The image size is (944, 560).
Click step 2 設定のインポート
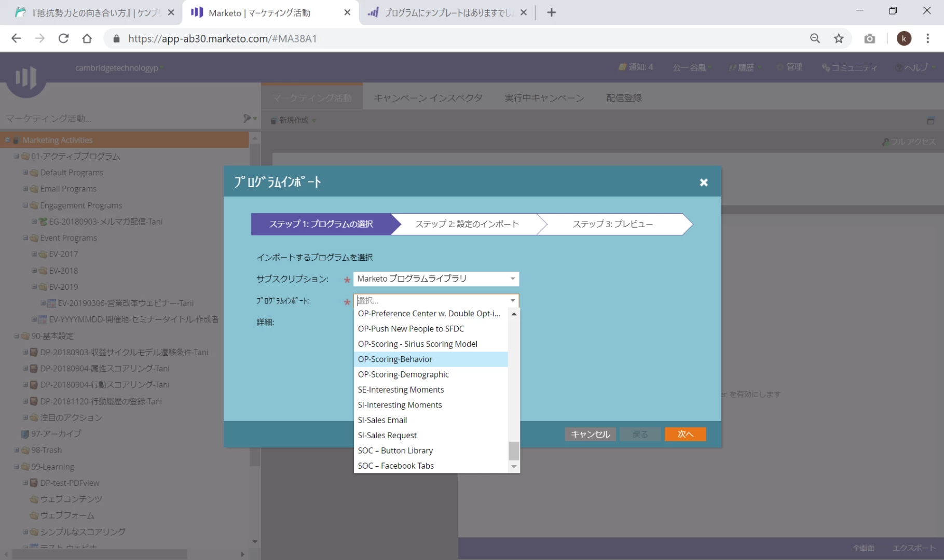(467, 224)
